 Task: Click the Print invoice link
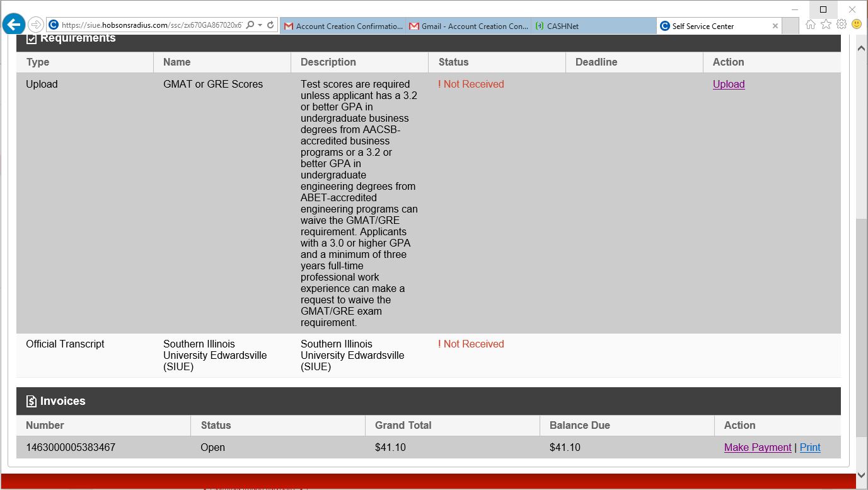click(x=810, y=447)
